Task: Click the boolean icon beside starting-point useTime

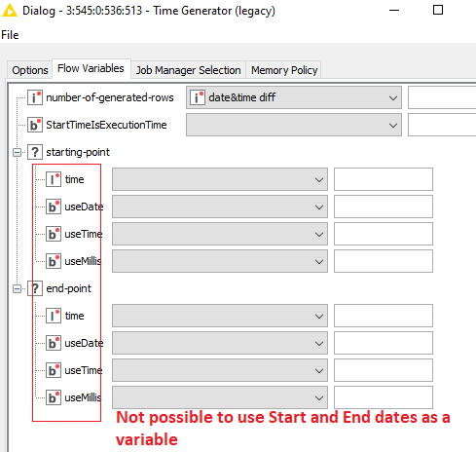Action: click(x=54, y=234)
